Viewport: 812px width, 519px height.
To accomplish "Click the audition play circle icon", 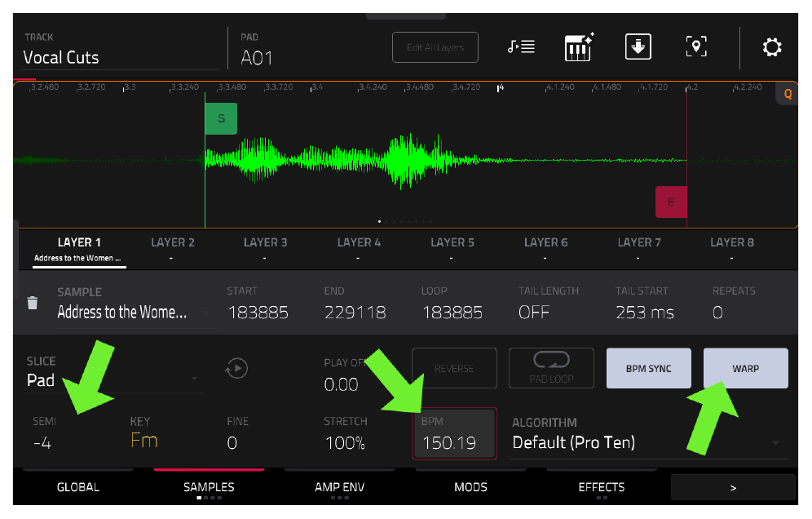I will 236,369.
